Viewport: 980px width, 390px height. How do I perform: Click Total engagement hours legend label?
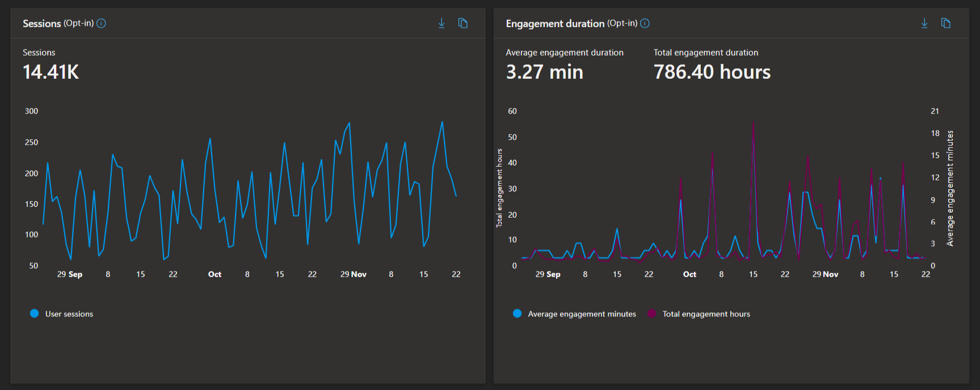coord(706,314)
